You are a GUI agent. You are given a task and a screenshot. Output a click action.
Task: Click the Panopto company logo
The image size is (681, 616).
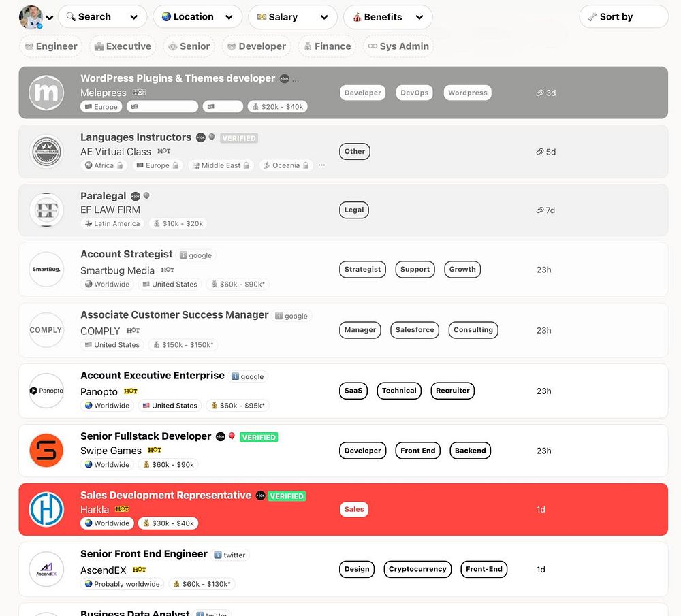point(46,391)
